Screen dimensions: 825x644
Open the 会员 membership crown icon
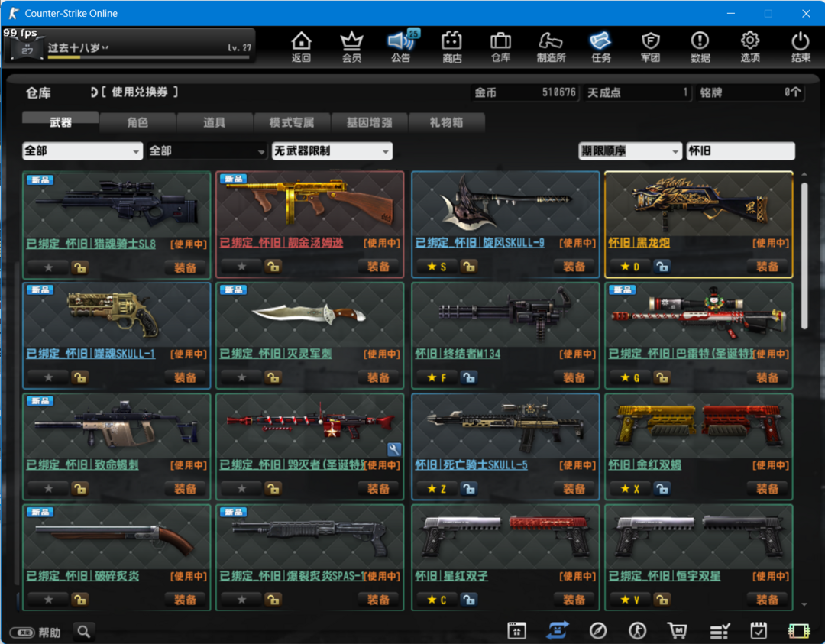click(x=351, y=47)
